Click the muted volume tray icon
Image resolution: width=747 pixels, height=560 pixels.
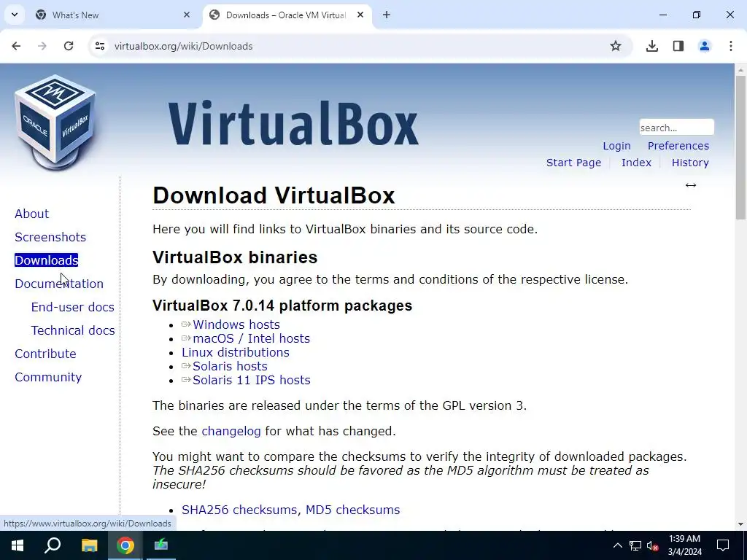coord(653,545)
